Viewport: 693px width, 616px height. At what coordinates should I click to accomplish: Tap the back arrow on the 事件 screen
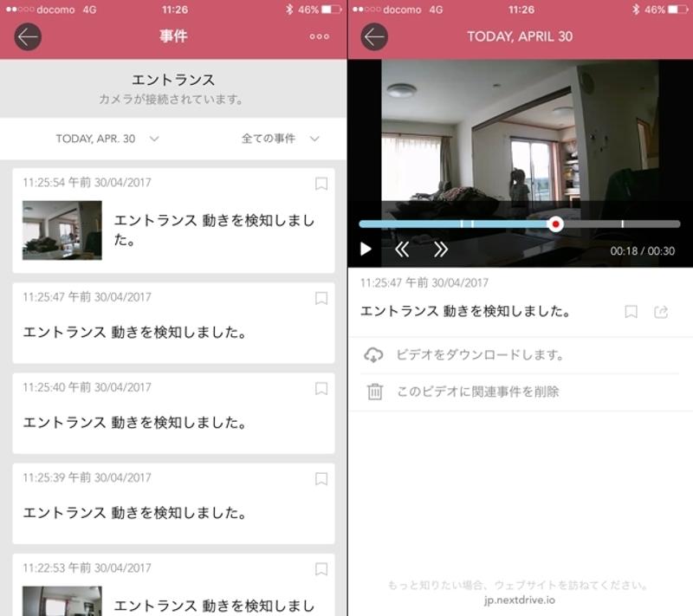28,36
